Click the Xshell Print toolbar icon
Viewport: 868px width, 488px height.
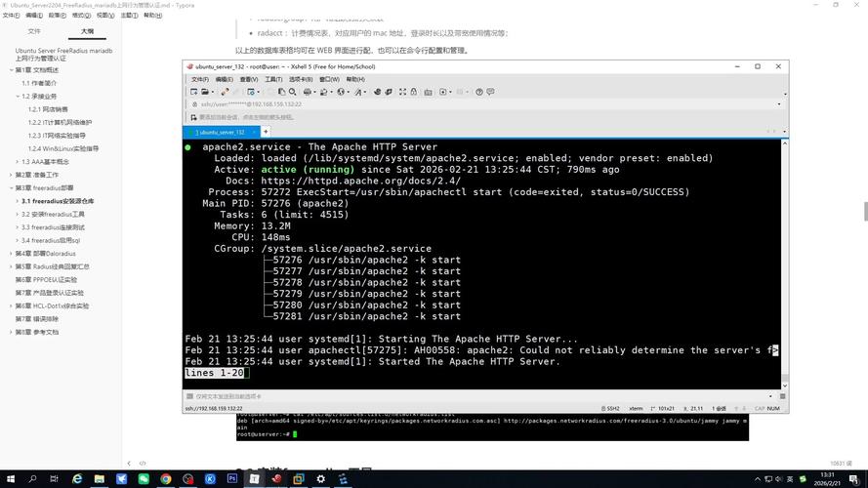[308, 92]
